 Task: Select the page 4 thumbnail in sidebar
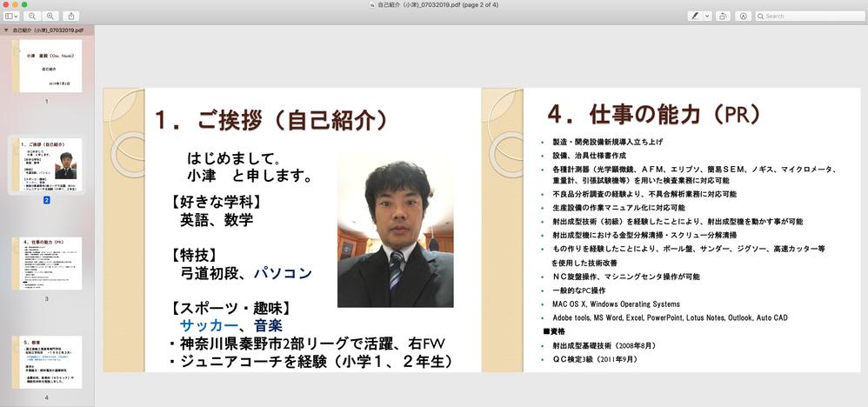[x=47, y=362]
